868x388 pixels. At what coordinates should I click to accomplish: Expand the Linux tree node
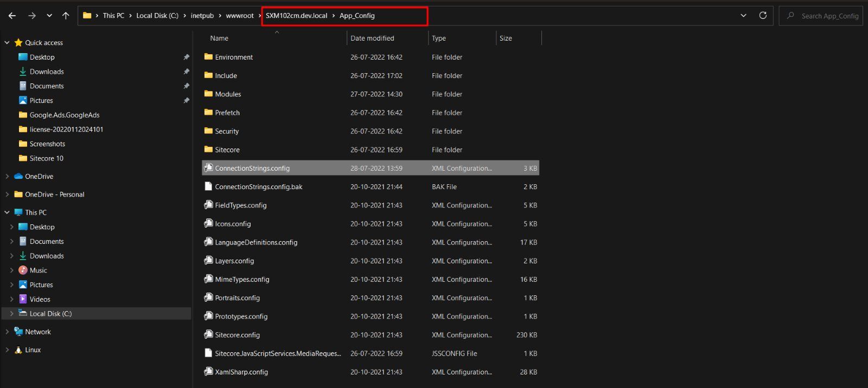7,350
